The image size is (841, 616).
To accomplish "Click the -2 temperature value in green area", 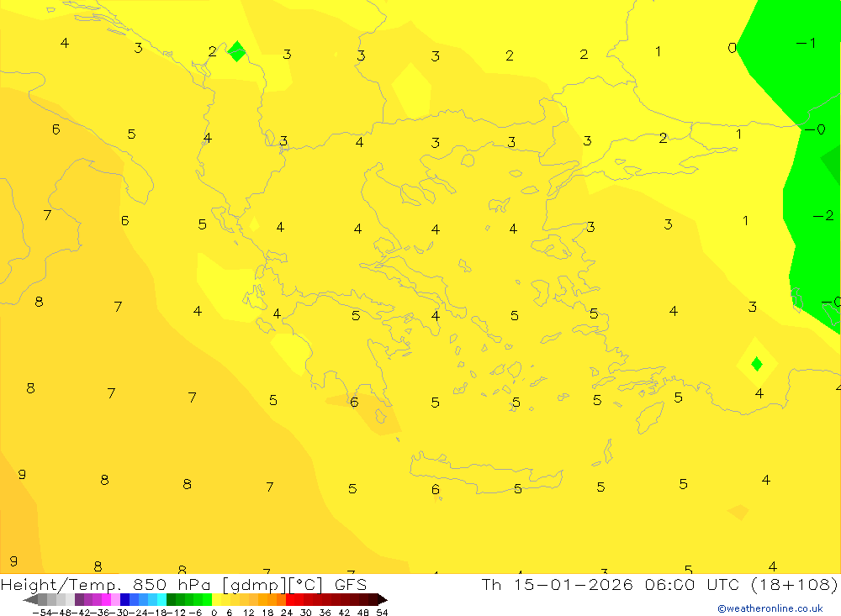I will tap(823, 215).
